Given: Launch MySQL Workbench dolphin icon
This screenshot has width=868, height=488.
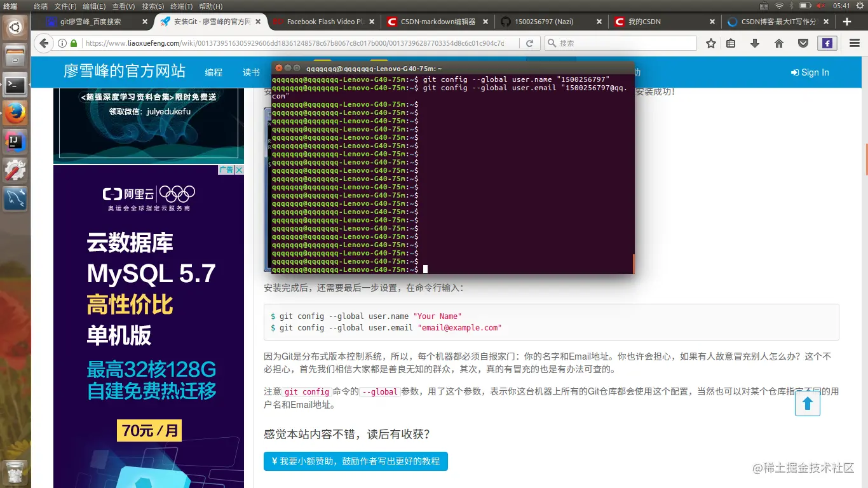Looking at the screenshot, I should pos(15,200).
